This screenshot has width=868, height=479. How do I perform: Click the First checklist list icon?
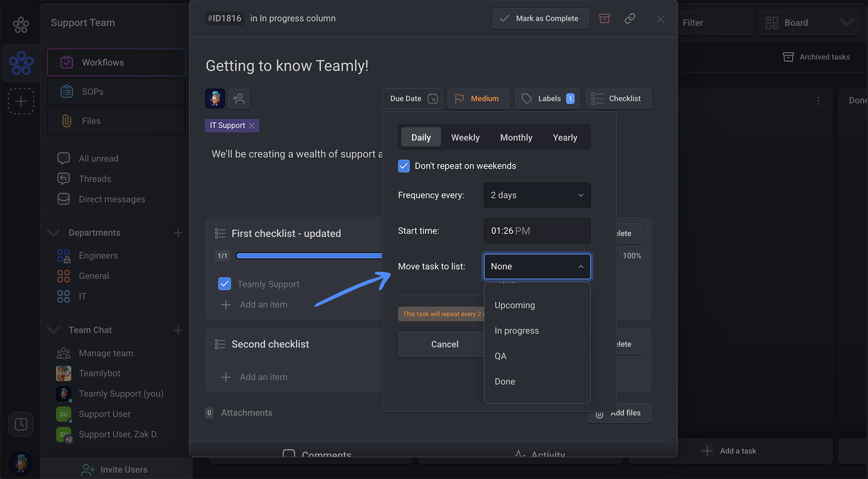[220, 234]
